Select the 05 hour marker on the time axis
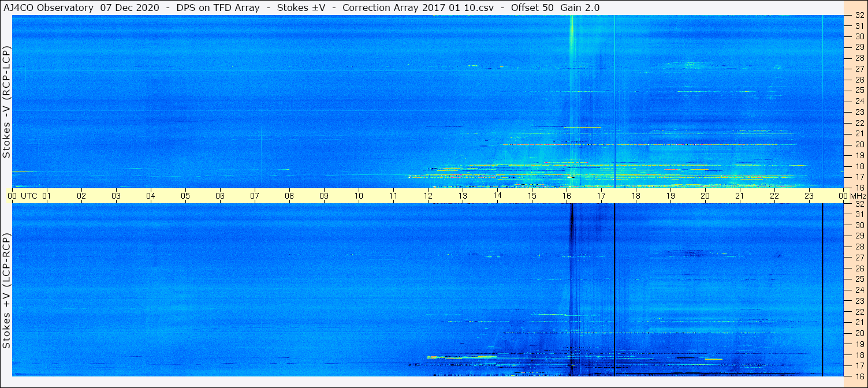Screen dimensions: 868x388 tap(185, 196)
